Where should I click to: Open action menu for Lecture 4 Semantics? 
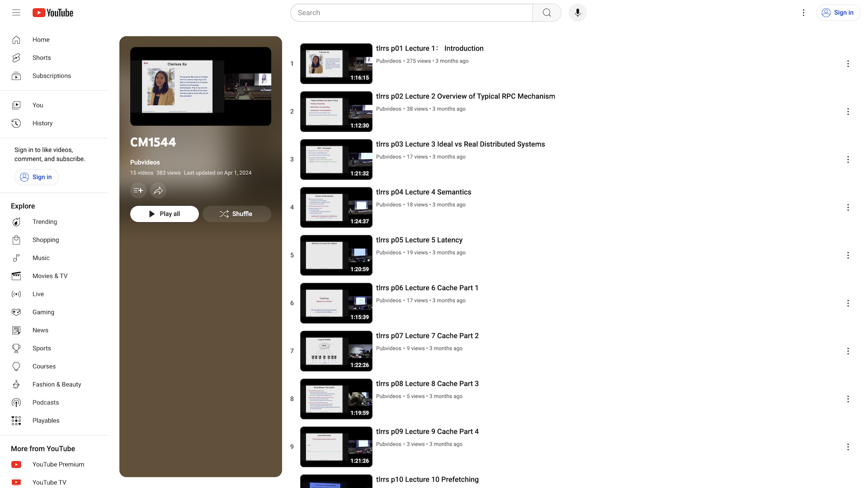[848, 207]
